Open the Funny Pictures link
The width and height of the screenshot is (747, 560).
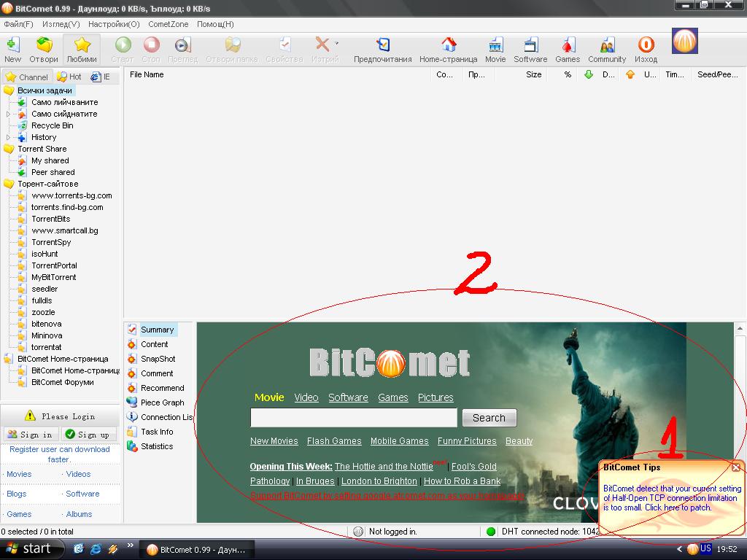pos(467,441)
